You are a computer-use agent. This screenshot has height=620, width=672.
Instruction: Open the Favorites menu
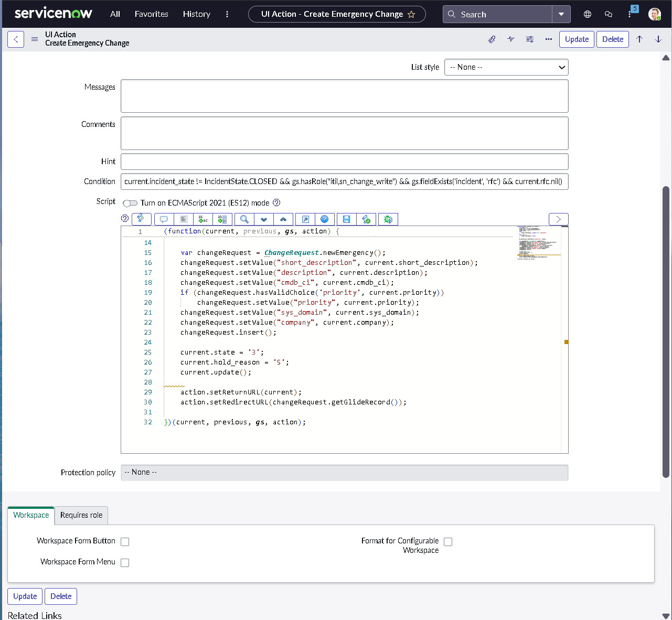coord(151,14)
